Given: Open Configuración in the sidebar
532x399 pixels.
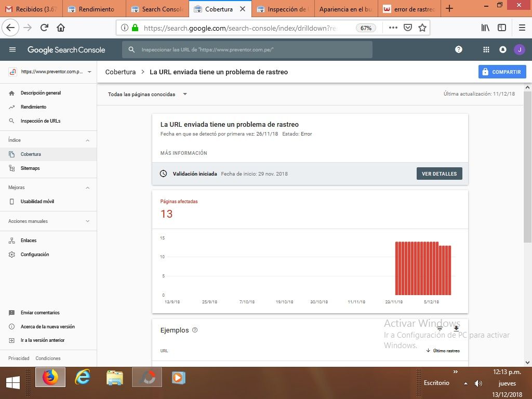Looking at the screenshot, I should click(x=48, y=255).
